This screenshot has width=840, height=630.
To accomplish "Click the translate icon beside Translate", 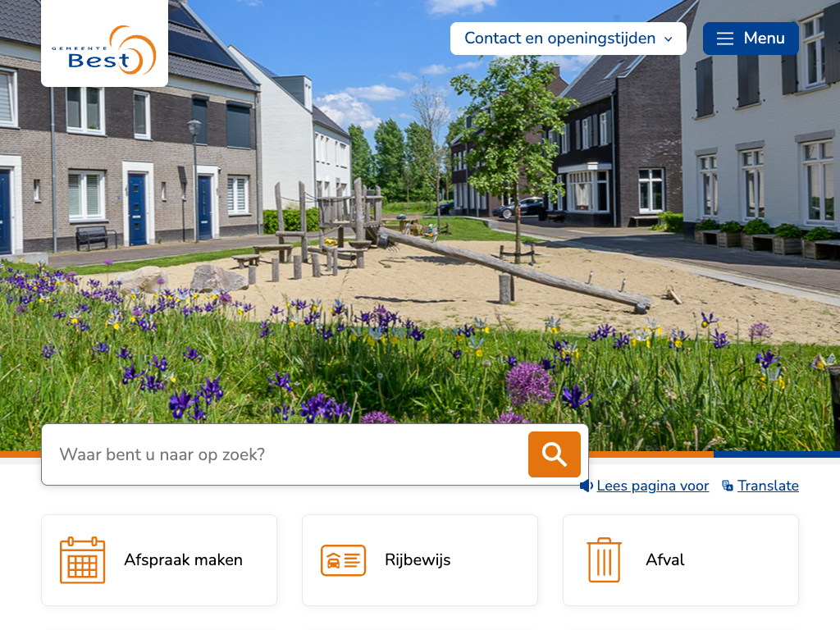I will click(727, 486).
